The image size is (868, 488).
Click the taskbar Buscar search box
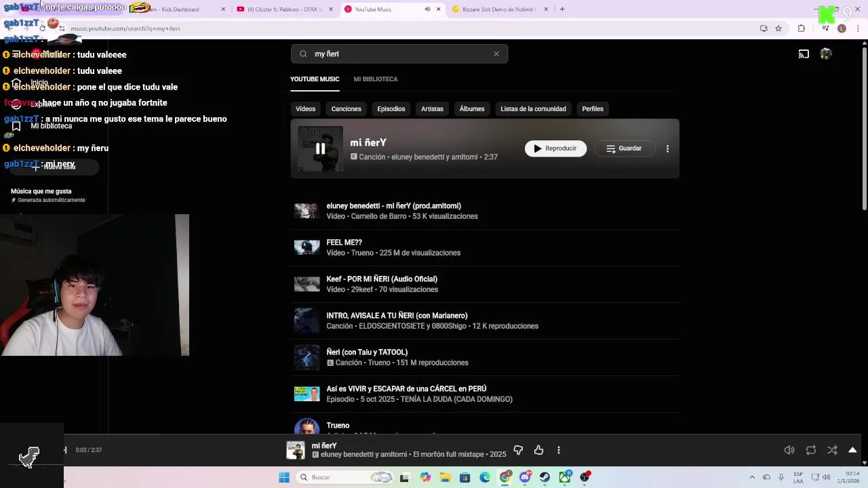click(346, 477)
